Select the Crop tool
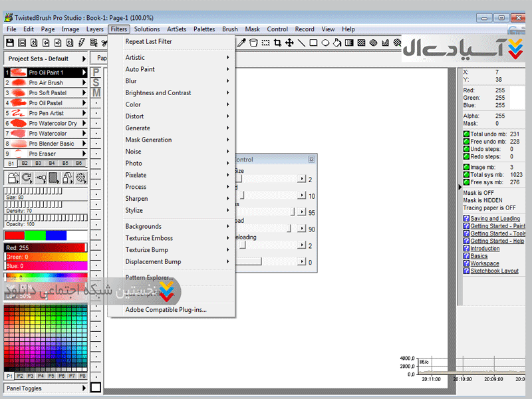532x399 pixels. (x=277, y=43)
